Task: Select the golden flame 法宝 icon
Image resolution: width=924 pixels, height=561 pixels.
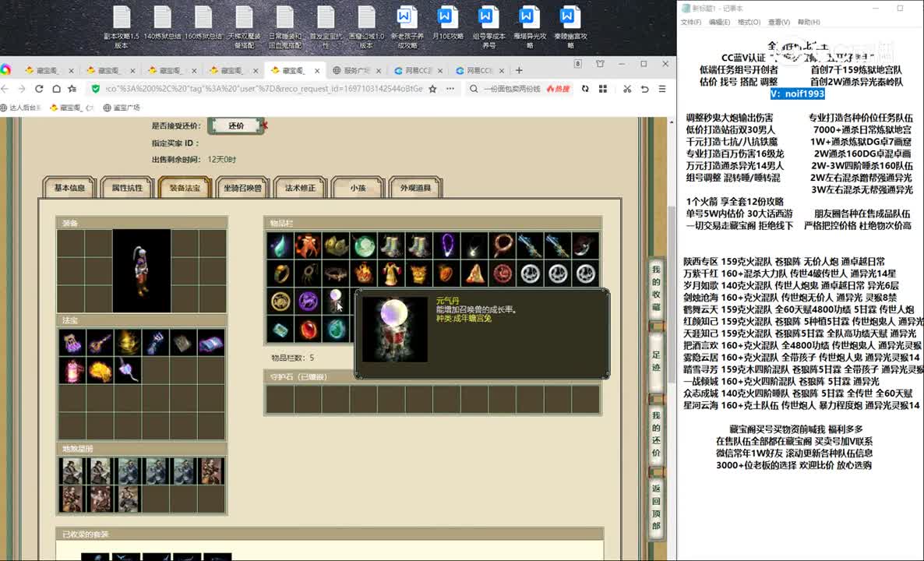Action: coord(128,342)
